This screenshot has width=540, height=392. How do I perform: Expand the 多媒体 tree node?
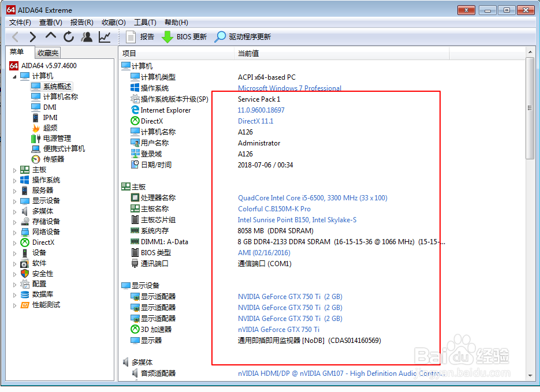[14, 211]
